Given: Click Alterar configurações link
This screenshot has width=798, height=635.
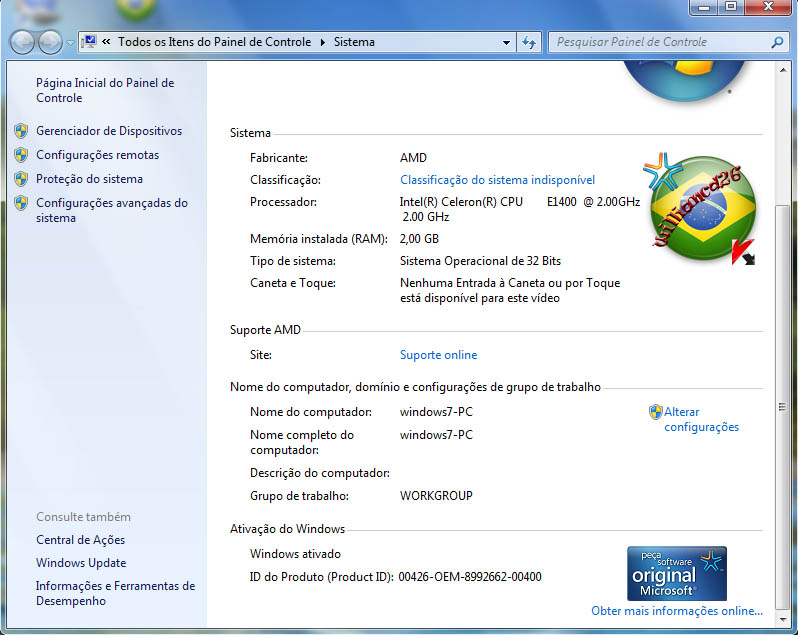Looking at the screenshot, I should coord(701,419).
